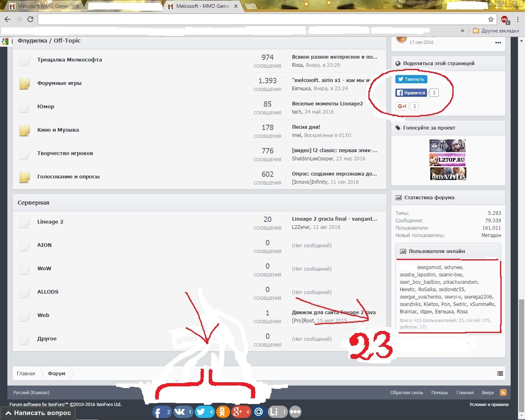Click the Обратная связь footer link
The height and width of the screenshot is (420, 525).
[x=406, y=393]
